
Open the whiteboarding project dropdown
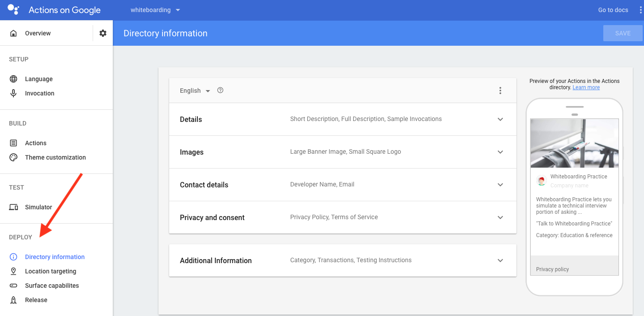click(155, 10)
